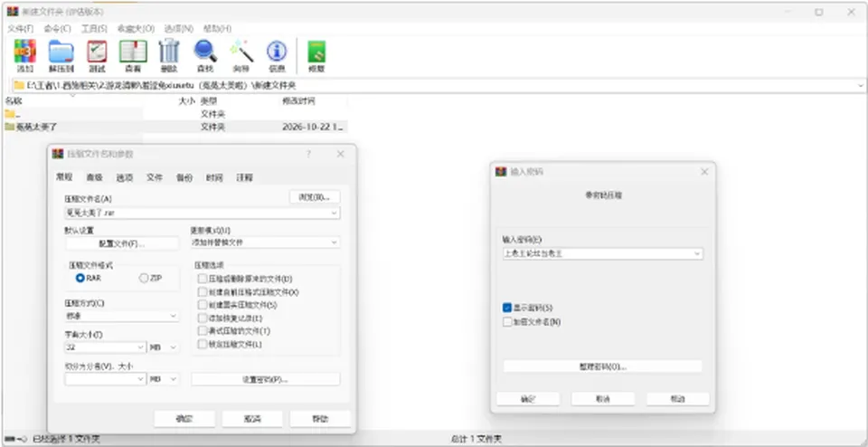The image size is (868, 447).
Task: Open the compression method (C) dropdown
Action: point(173,316)
